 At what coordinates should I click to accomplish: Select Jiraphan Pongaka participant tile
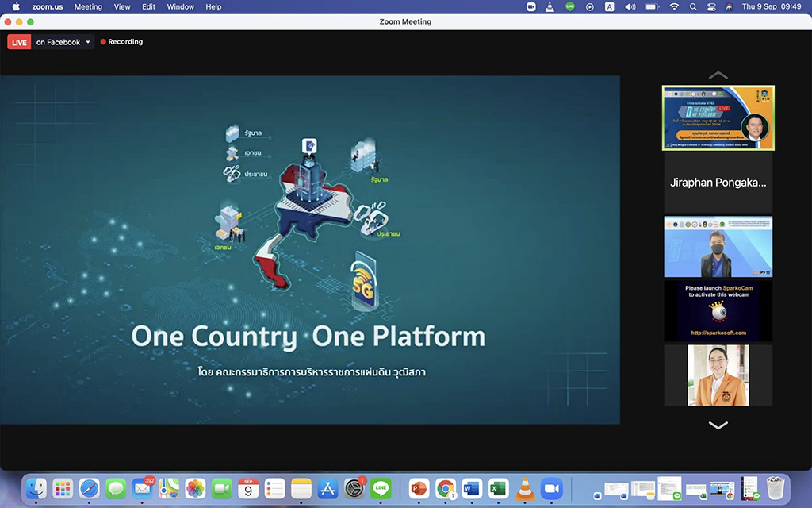(x=718, y=183)
